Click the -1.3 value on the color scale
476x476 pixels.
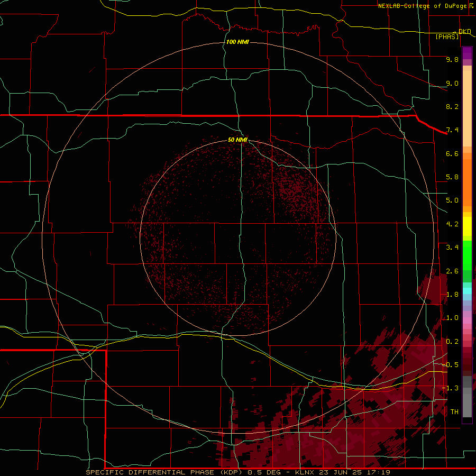pyautogui.click(x=450, y=388)
